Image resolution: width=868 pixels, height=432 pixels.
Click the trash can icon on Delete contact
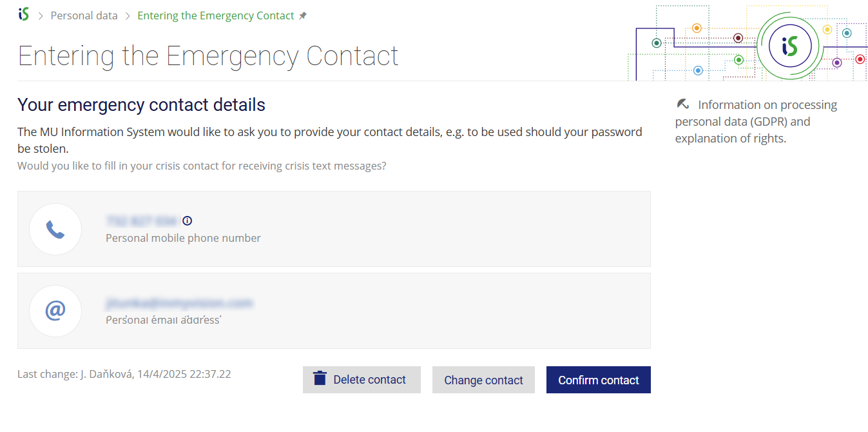(x=320, y=378)
